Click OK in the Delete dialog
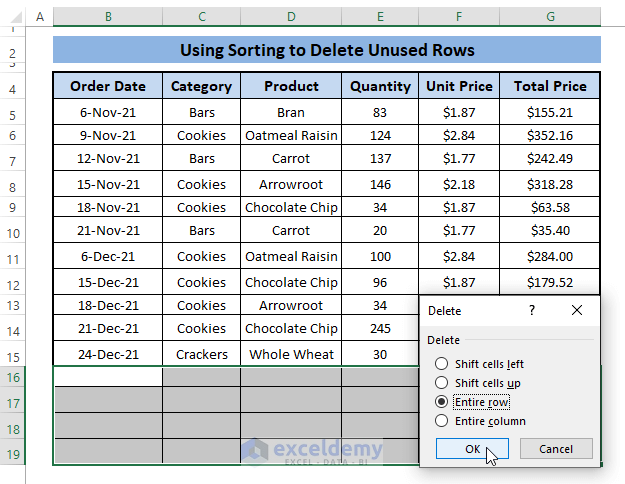The height and width of the screenshot is (484, 625). [473, 449]
